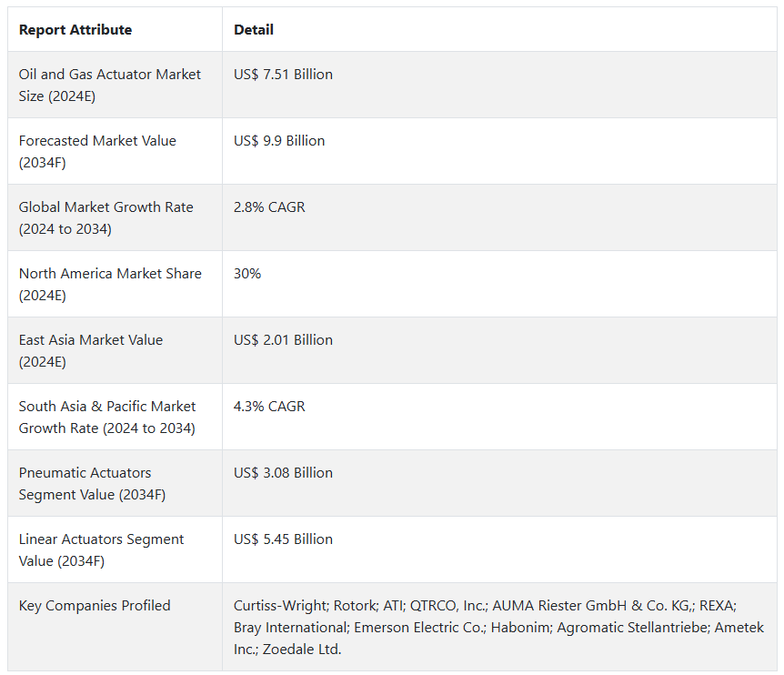784x675 pixels.
Task: Select 'Forecasted Market Value (2034F)' cell
Action: coord(97,151)
